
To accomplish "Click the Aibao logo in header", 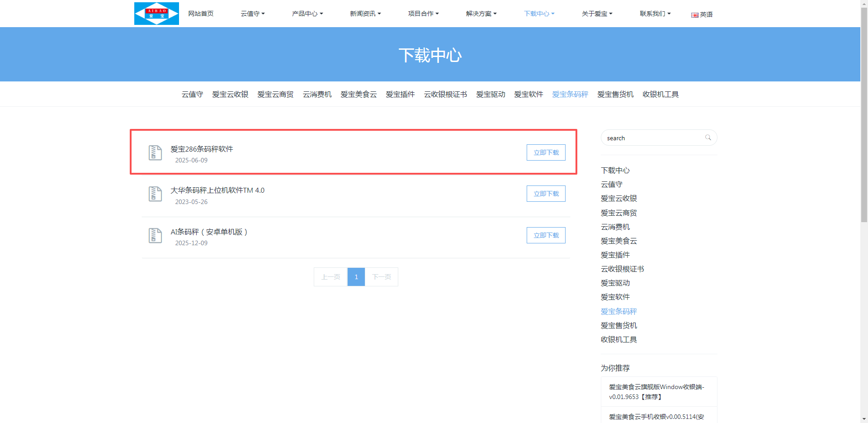I will click(156, 14).
